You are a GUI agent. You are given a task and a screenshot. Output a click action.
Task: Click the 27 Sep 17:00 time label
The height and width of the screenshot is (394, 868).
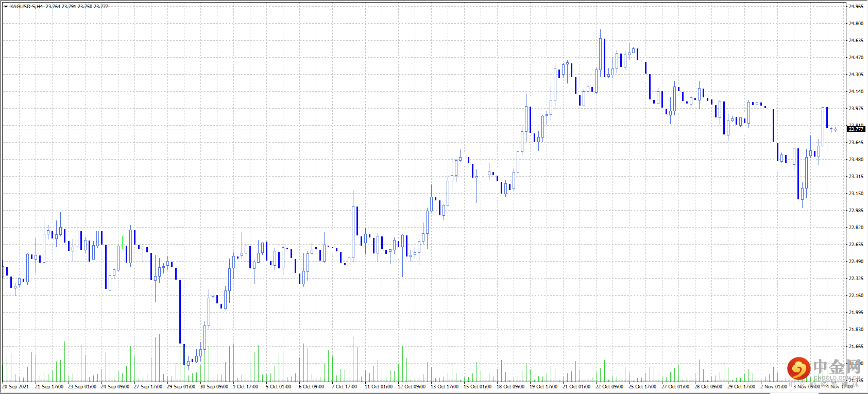click(x=148, y=387)
